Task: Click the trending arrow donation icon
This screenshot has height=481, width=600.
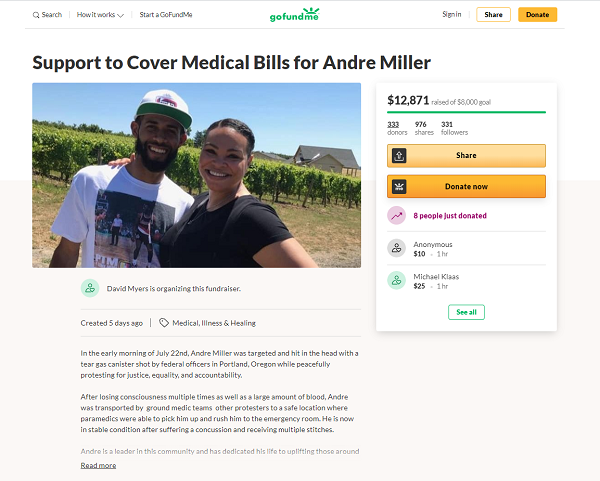Action: [x=396, y=215]
